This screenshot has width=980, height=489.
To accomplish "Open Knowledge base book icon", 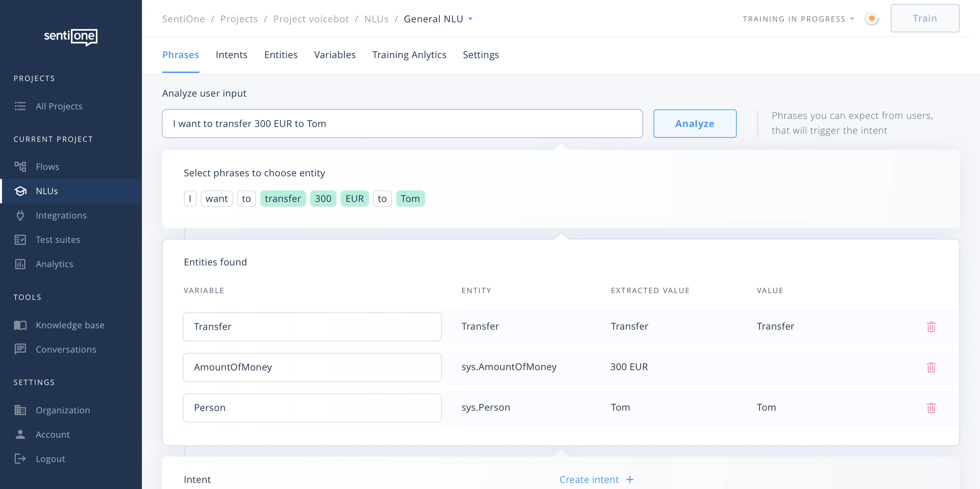I will pyautogui.click(x=20, y=325).
